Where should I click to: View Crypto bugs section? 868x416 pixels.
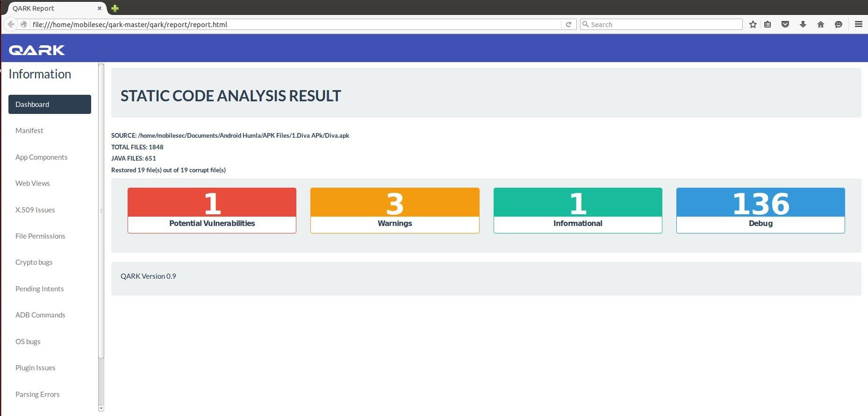(x=34, y=262)
